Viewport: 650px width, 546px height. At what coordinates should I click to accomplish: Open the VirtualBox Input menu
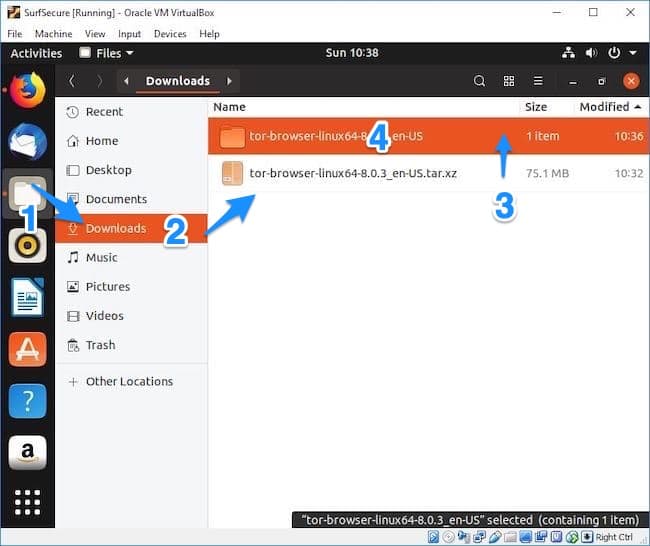coord(129,34)
